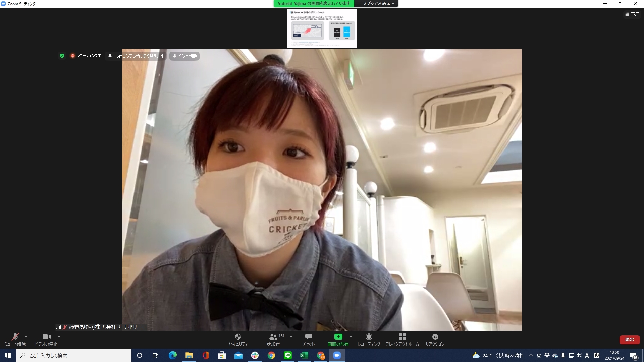Click the green Share Screen (画面の共有) icon
Viewport: 644px width, 362px height.
pos(338,337)
